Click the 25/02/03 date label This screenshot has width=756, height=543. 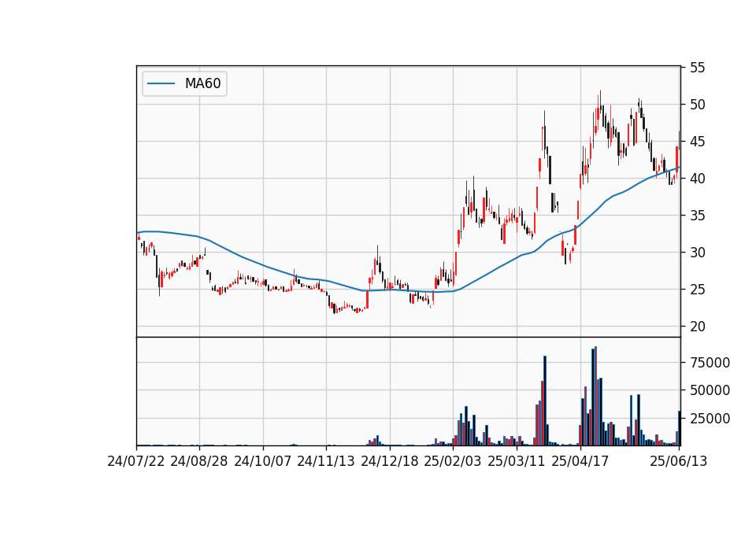[453, 461]
